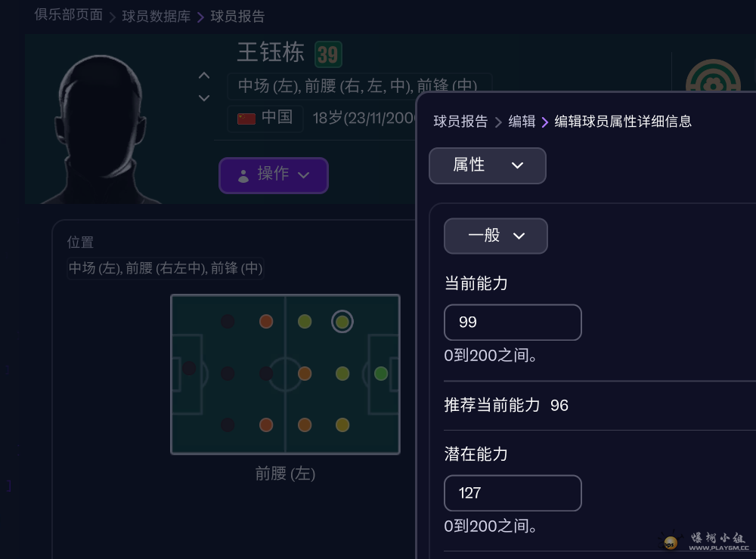The width and height of the screenshot is (756, 559).
Task: Click 球员报告 link in editor breadcrumb
Action: (460, 121)
